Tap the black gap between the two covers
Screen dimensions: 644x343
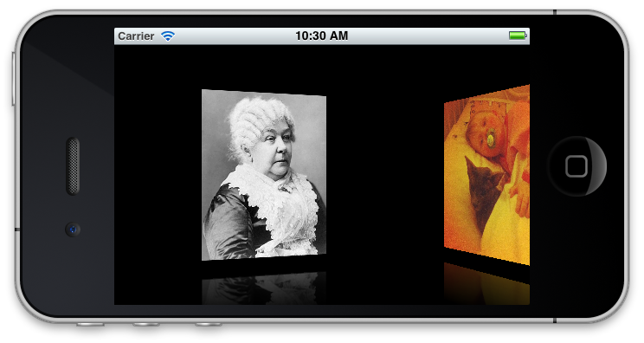(x=385, y=175)
